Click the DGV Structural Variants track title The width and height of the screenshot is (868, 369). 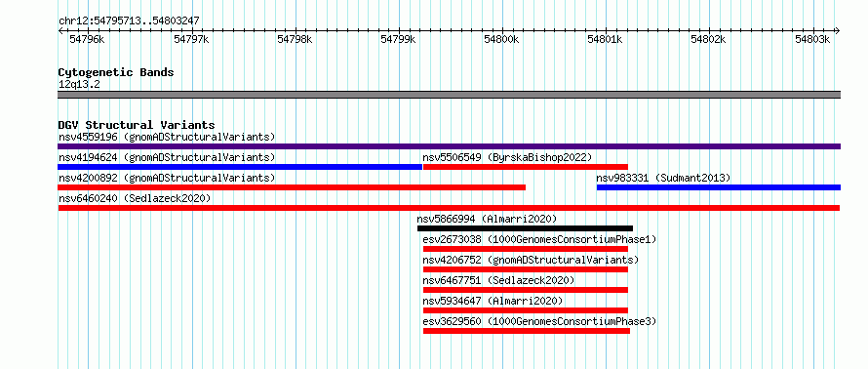[x=137, y=125]
